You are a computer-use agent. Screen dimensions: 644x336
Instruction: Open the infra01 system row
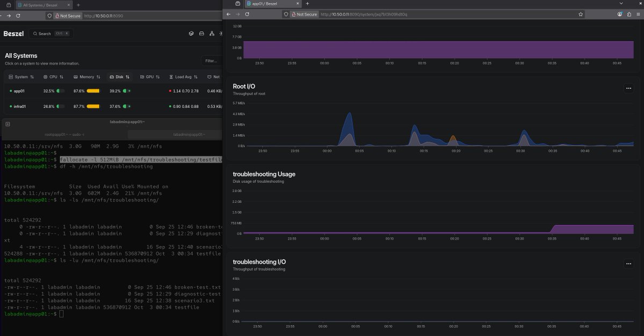point(113,106)
